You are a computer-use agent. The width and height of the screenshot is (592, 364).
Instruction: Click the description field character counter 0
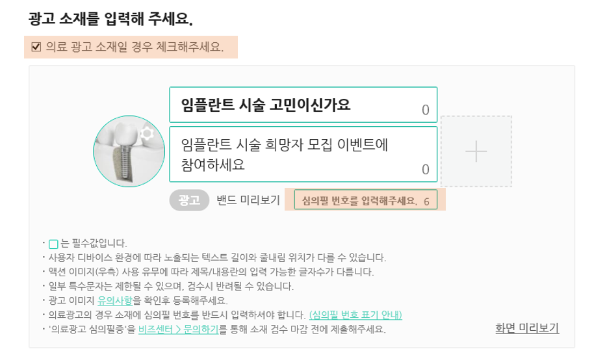coord(426,170)
